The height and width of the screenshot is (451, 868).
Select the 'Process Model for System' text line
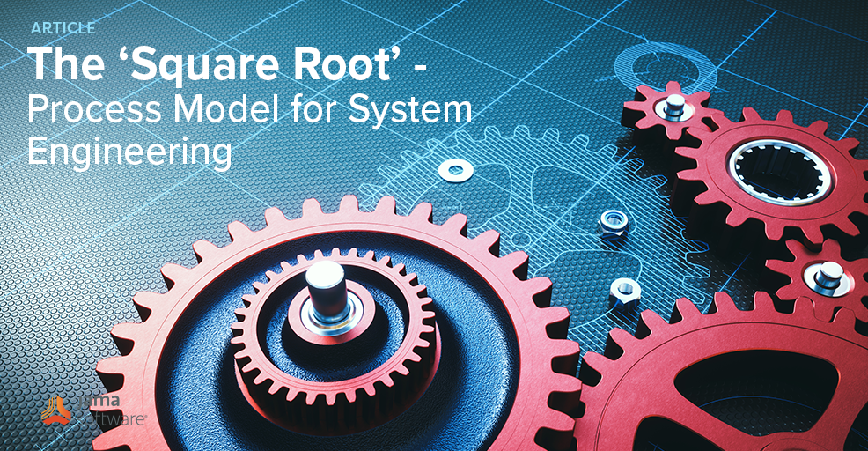(x=249, y=109)
